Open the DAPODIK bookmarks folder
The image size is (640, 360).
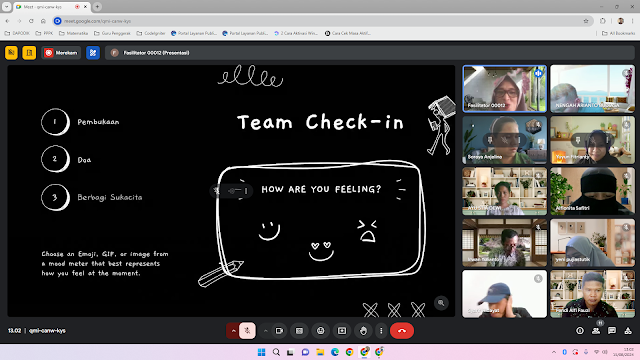pyautogui.click(x=17, y=33)
